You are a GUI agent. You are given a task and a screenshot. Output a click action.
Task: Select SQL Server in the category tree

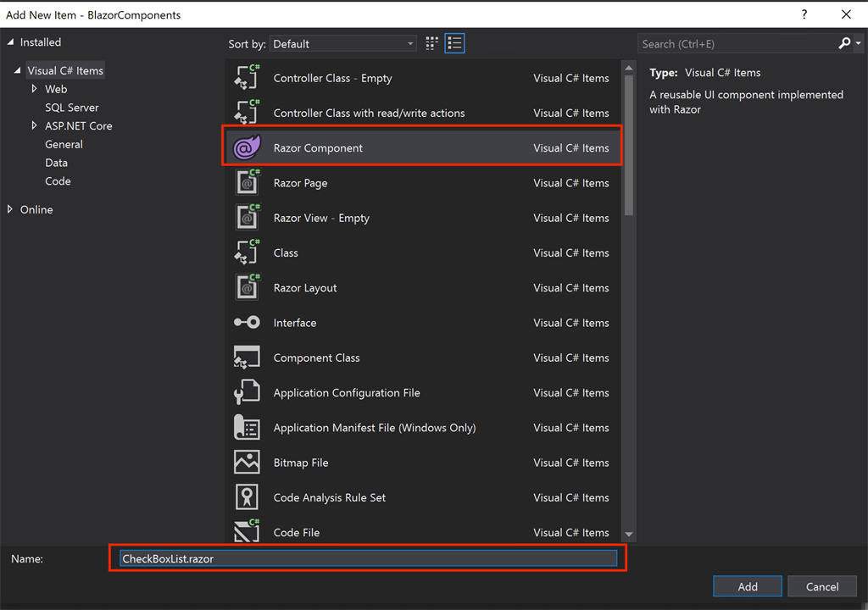click(x=72, y=108)
